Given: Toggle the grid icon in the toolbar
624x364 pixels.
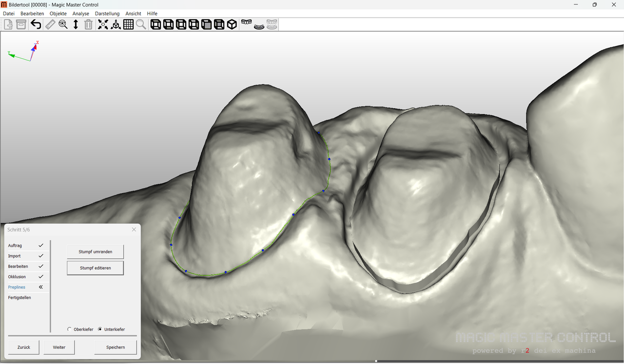Looking at the screenshot, I should (x=128, y=24).
